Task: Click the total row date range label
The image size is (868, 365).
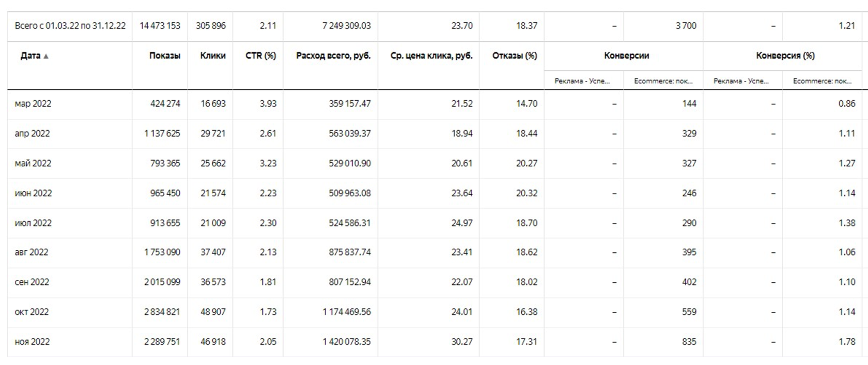Action: pyautogui.click(x=70, y=26)
